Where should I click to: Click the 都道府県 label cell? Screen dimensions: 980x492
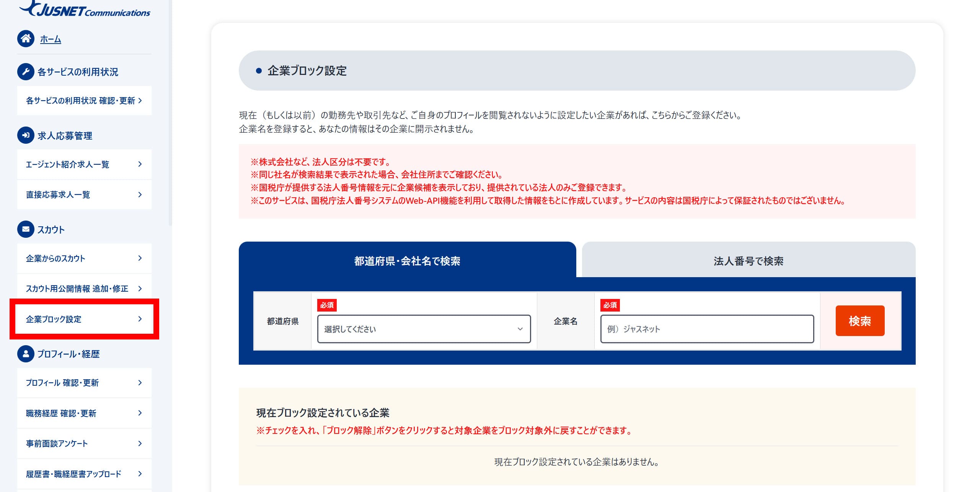tap(282, 321)
